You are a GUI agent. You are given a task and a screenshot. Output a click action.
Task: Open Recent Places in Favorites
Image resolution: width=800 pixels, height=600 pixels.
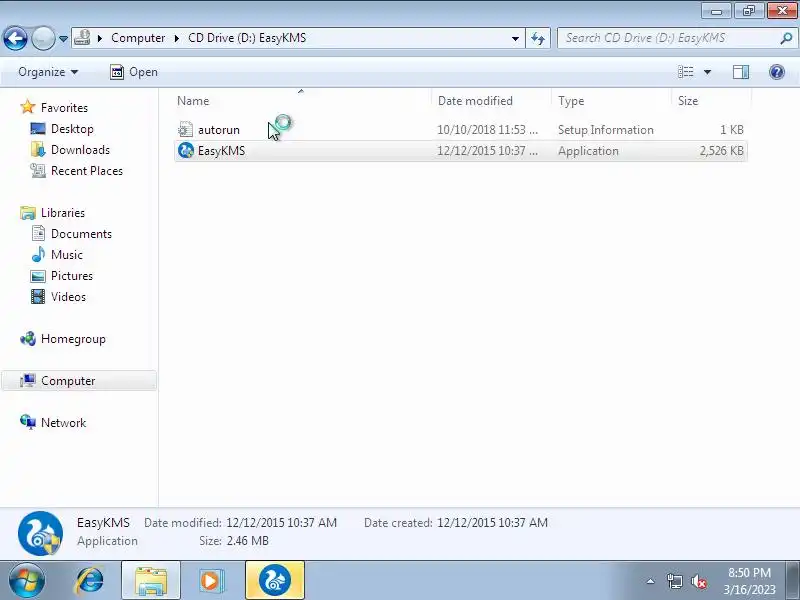[87, 171]
